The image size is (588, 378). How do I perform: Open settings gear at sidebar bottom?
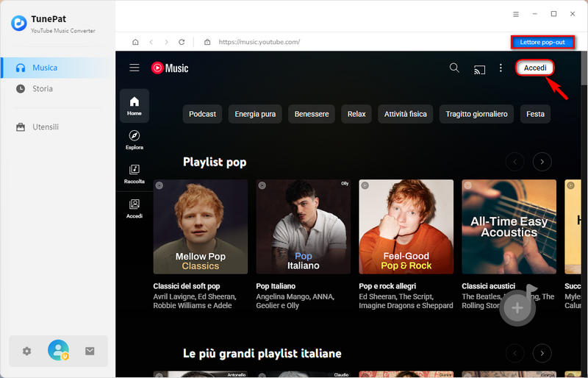coord(26,351)
